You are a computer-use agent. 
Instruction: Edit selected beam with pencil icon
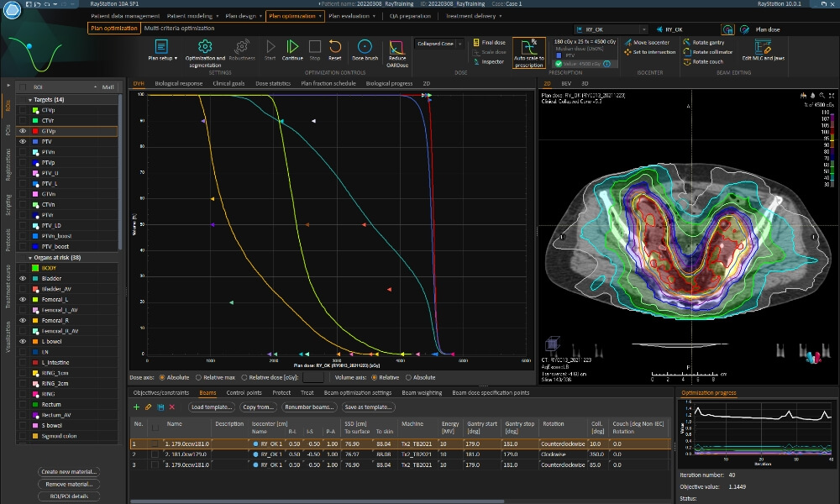coord(149,407)
